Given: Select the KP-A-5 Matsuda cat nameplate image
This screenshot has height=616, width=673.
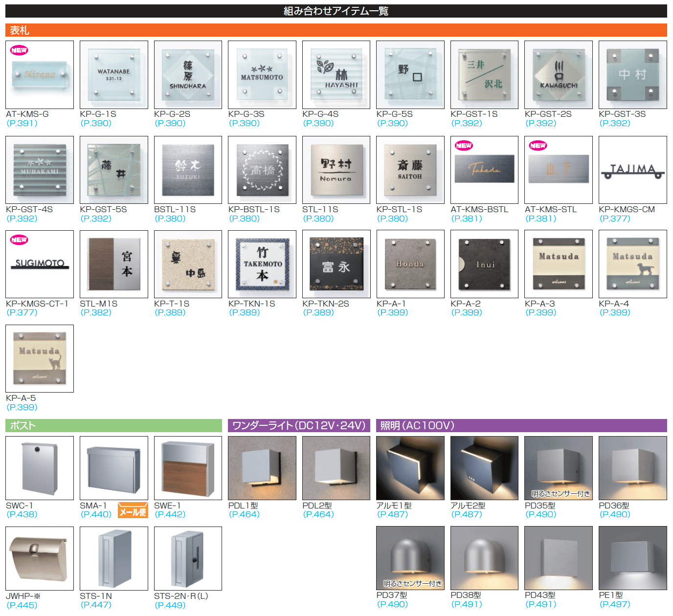Looking at the screenshot, I should click(40, 358).
